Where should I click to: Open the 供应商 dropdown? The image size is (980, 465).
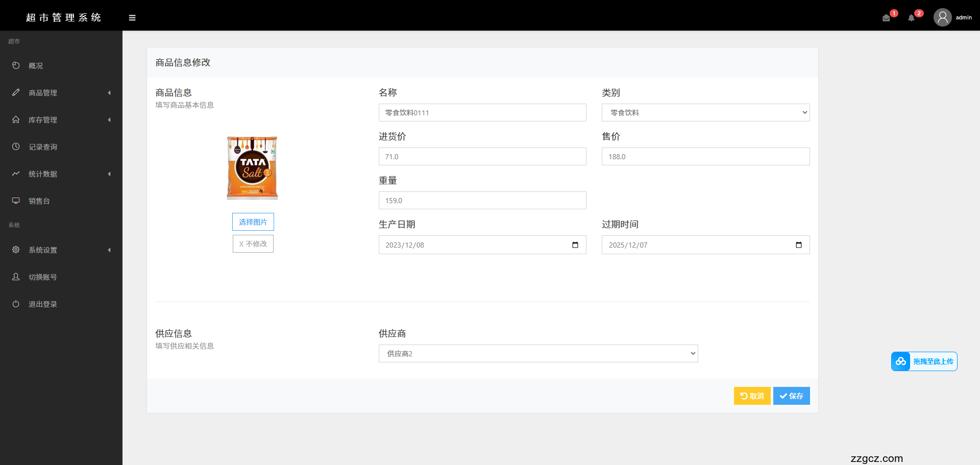pos(538,354)
